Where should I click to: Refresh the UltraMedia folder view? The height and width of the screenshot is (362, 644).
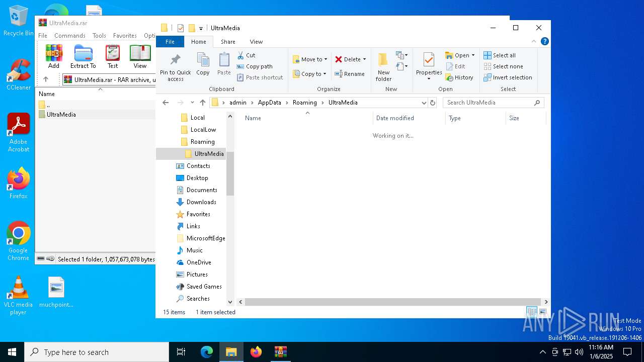point(432,103)
